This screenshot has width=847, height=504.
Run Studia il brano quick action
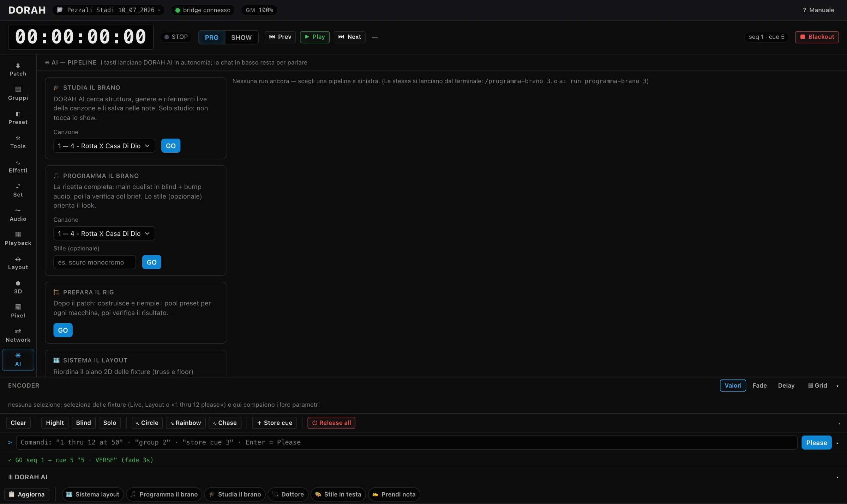[235, 494]
